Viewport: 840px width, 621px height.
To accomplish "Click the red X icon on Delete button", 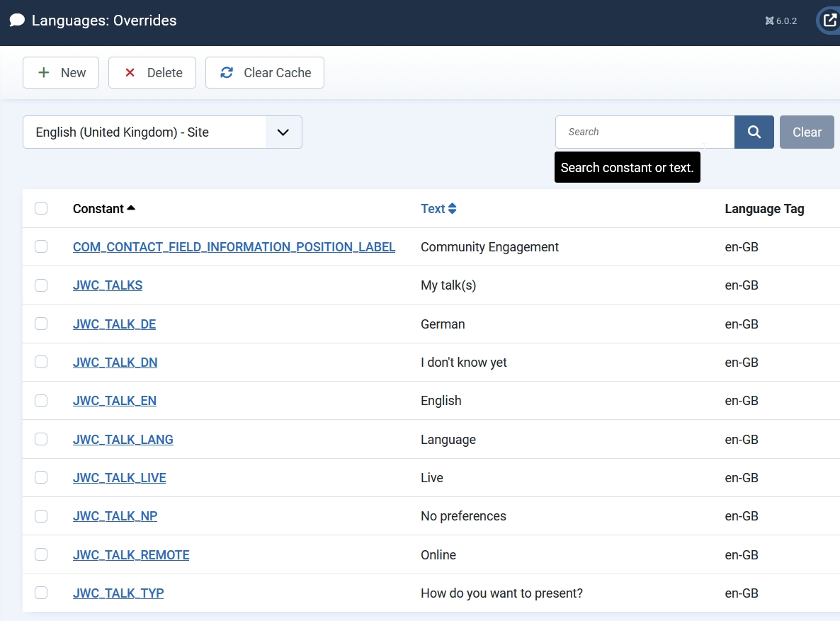I will click(x=130, y=72).
